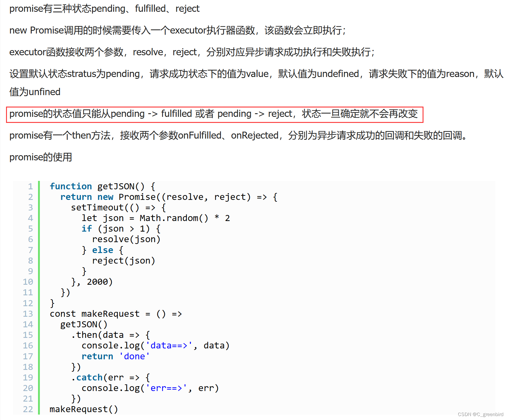Click line number 22 in code gutter
The image size is (508, 420).
coord(28,409)
